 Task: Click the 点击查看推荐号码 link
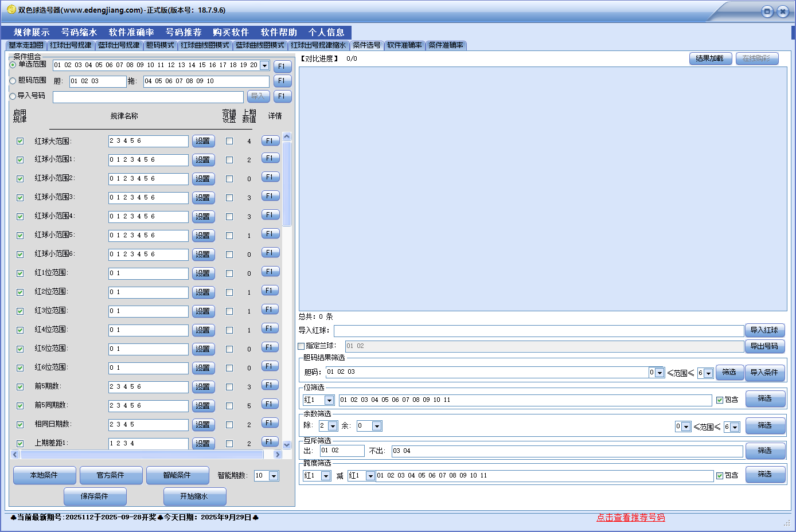[x=630, y=517]
